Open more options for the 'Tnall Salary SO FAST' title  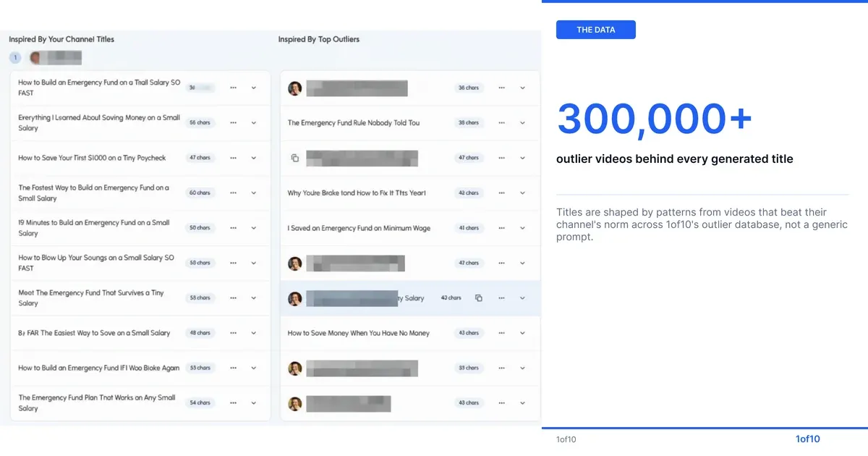pyautogui.click(x=233, y=88)
